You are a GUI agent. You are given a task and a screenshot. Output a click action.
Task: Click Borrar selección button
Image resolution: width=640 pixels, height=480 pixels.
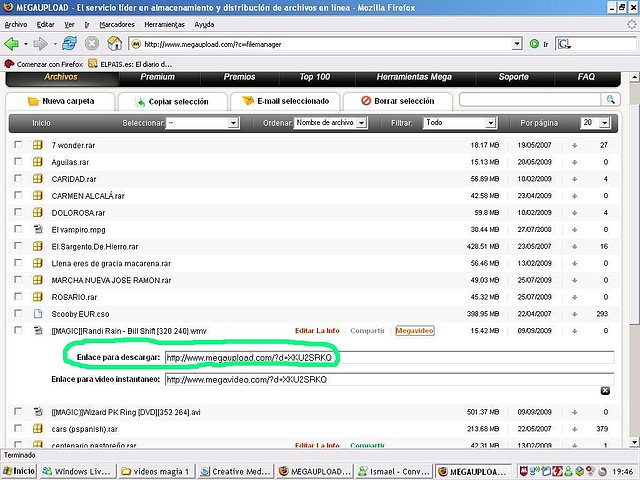coord(398,101)
